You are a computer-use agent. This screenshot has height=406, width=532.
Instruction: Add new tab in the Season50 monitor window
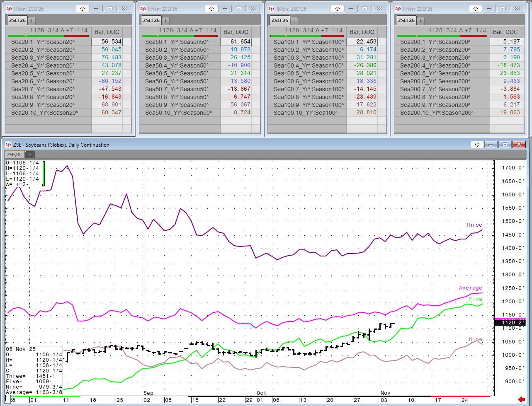pyautogui.click(x=165, y=20)
